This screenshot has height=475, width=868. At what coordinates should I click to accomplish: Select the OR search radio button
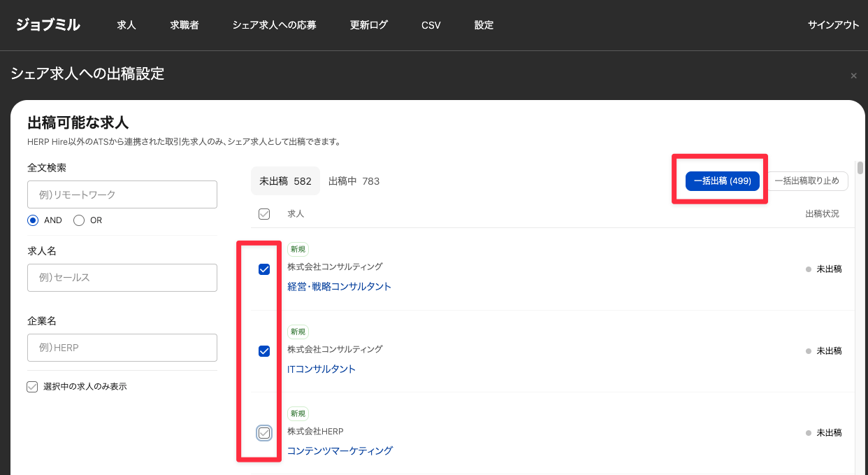tap(79, 220)
